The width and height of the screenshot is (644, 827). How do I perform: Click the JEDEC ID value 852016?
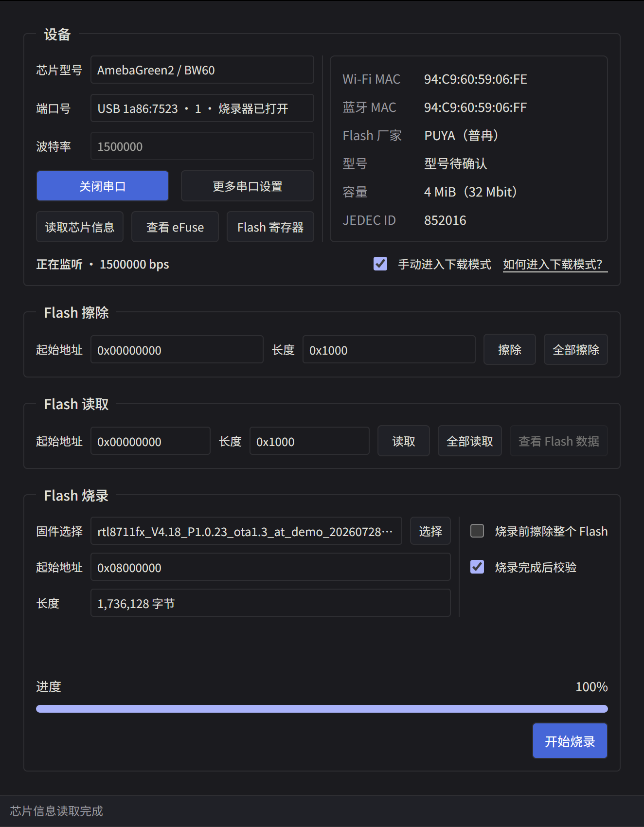click(x=445, y=220)
